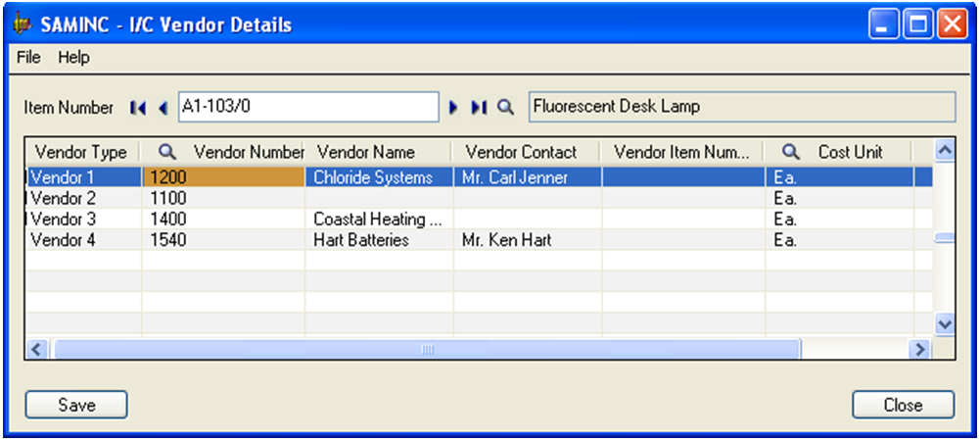Viewport: 980px width, 441px height.
Task: Click vendor number 1400 cell
Action: pos(224,220)
